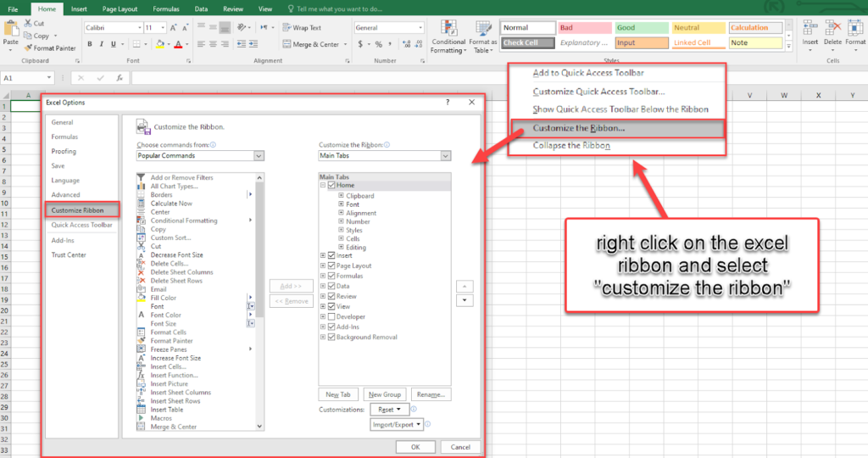The height and width of the screenshot is (458, 868).
Task: Apply the Good cell style
Action: pyautogui.click(x=642, y=28)
